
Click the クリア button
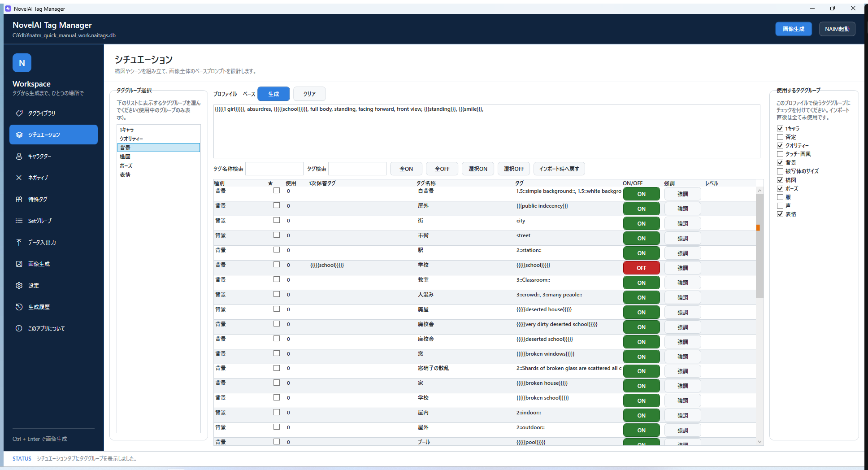pos(309,94)
